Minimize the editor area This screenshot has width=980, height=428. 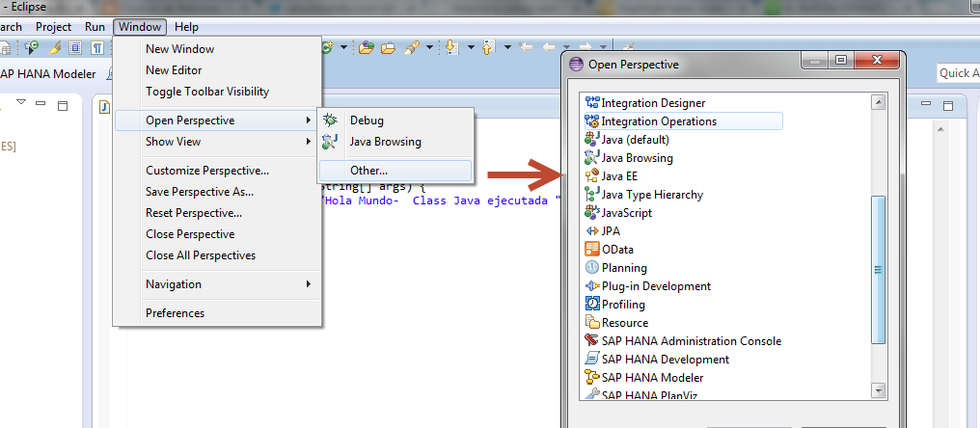(926, 104)
